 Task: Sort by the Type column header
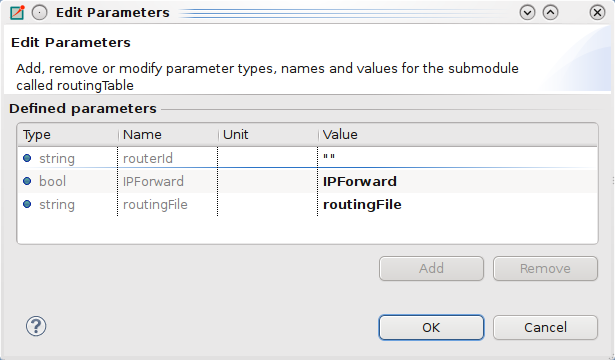(x=67, y=135)
